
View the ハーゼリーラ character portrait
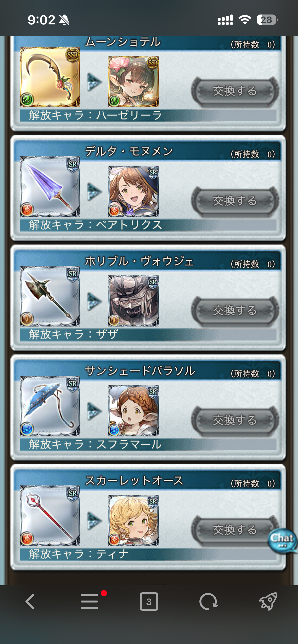[x=133, y=81]
